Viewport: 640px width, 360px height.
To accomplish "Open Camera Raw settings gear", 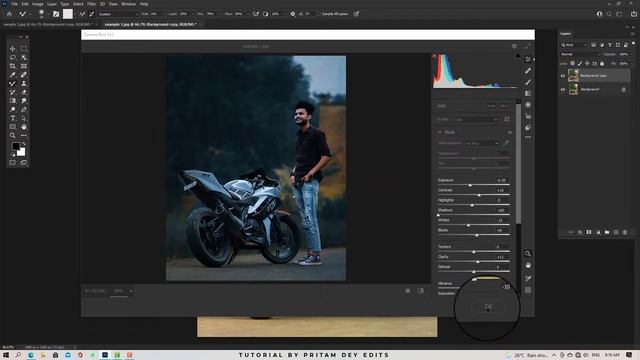I will (514, 46).
